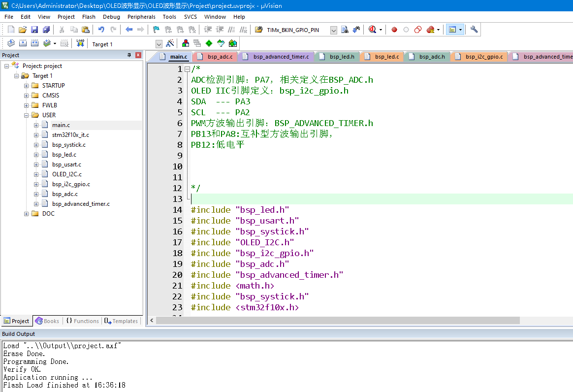Switch to the Functions panel tab

pos(83,321)
